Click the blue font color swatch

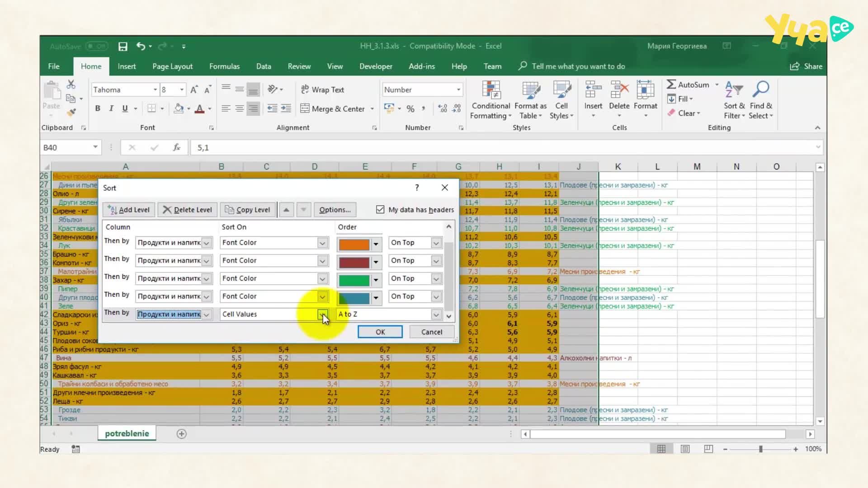[x=354, y=298]
